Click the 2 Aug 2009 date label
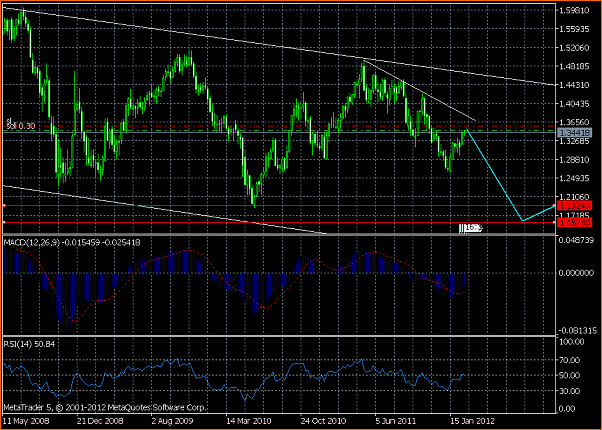The height and width of the screenshot is (430, 602). pyautogui.click(x=172, y=421)
